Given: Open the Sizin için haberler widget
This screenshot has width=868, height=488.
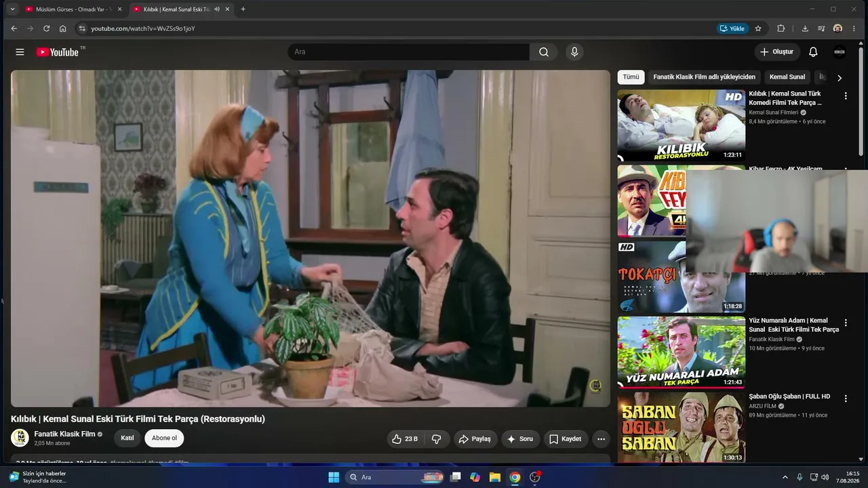Looking at the screenshot, I should (38, 477).
